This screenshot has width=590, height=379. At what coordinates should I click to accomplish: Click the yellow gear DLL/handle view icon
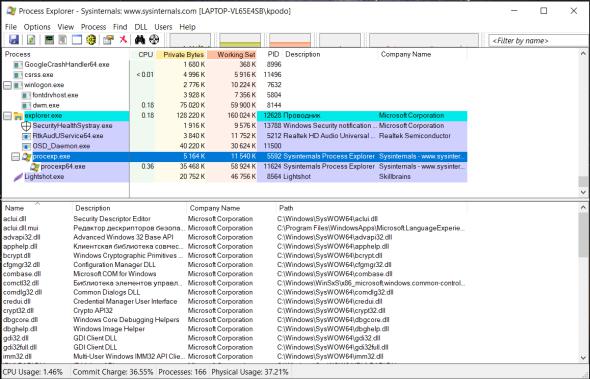91,40
